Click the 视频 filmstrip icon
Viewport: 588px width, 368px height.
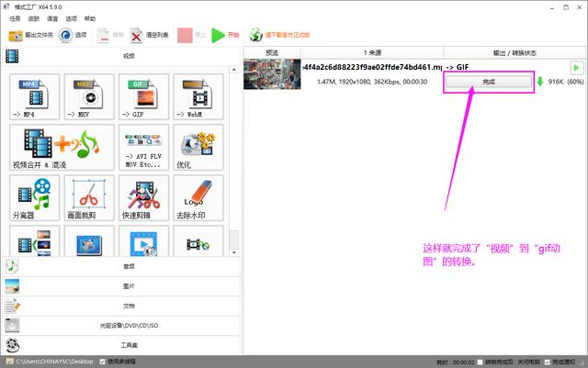[12, 56]
